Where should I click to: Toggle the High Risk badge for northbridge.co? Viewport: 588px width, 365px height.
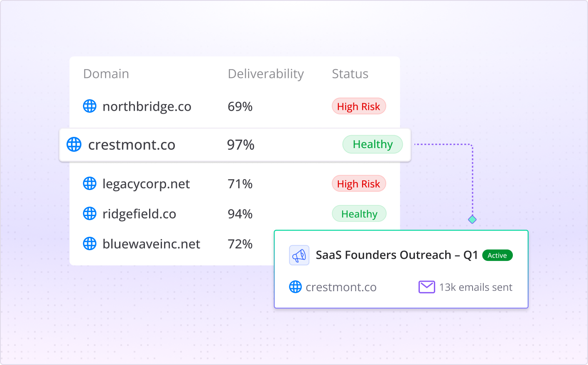[358, 106]
